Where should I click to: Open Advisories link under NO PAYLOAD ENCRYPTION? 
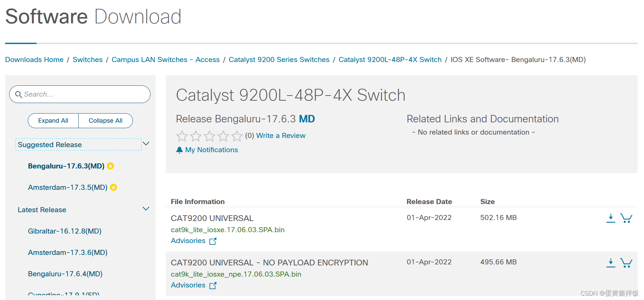tap(188, 285)
